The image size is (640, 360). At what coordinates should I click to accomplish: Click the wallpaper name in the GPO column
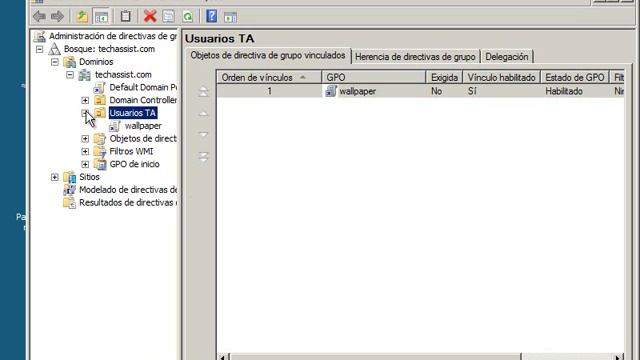(358, 91)
